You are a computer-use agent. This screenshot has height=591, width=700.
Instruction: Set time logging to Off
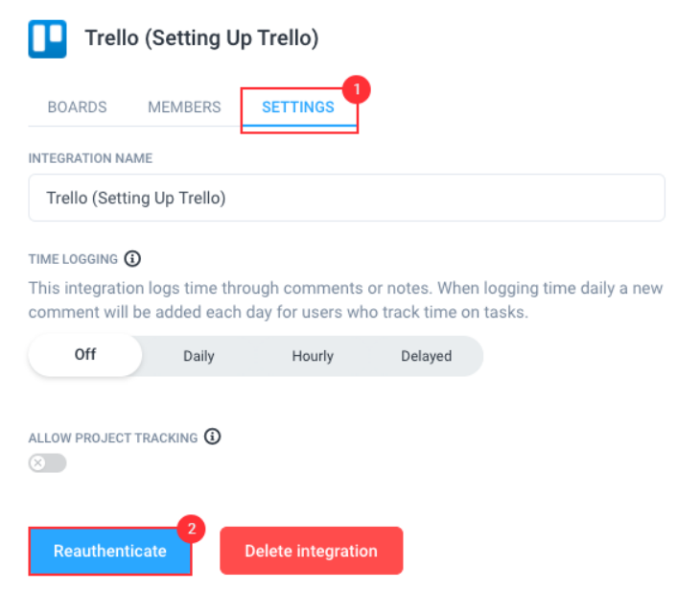click(x=85, y=355)
